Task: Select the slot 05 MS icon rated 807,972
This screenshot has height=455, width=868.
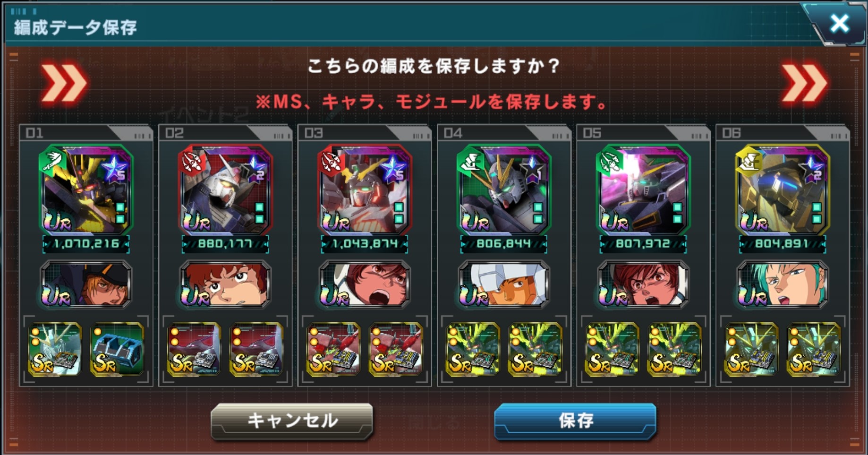Action: [x=643, y=189]
